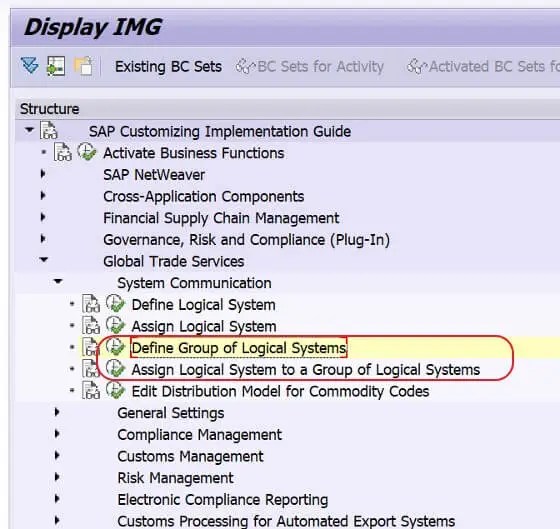Expand Governance, Risk and Compliance node
This screenshot has height=529, width=560.
[43, 239]
